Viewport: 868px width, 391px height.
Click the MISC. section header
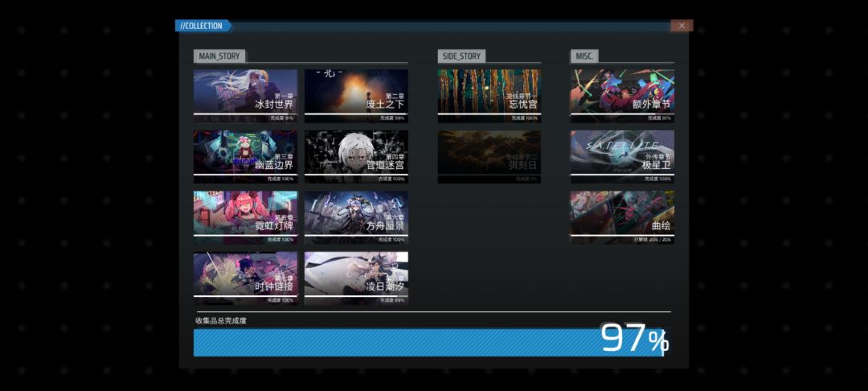pyautogui.click(x=584, y=56)
